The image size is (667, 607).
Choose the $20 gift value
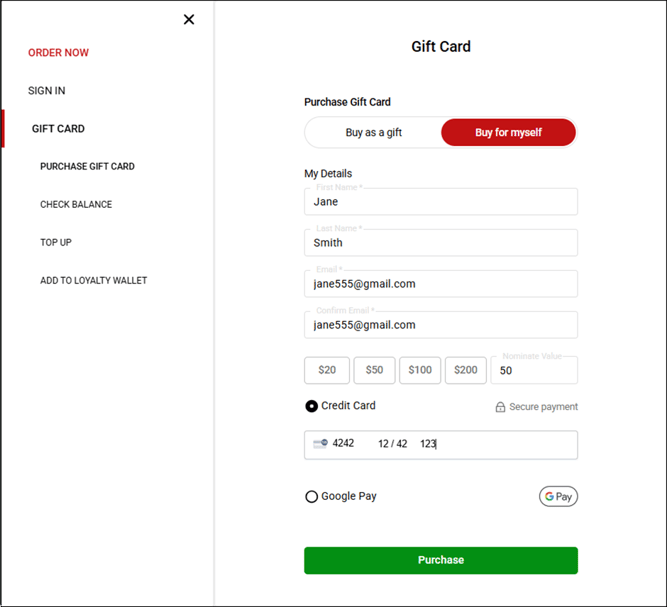click(327, 370)
